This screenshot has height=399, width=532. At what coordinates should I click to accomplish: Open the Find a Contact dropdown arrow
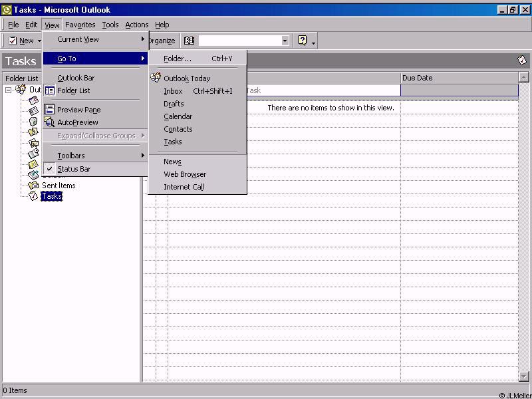(285, 41)
